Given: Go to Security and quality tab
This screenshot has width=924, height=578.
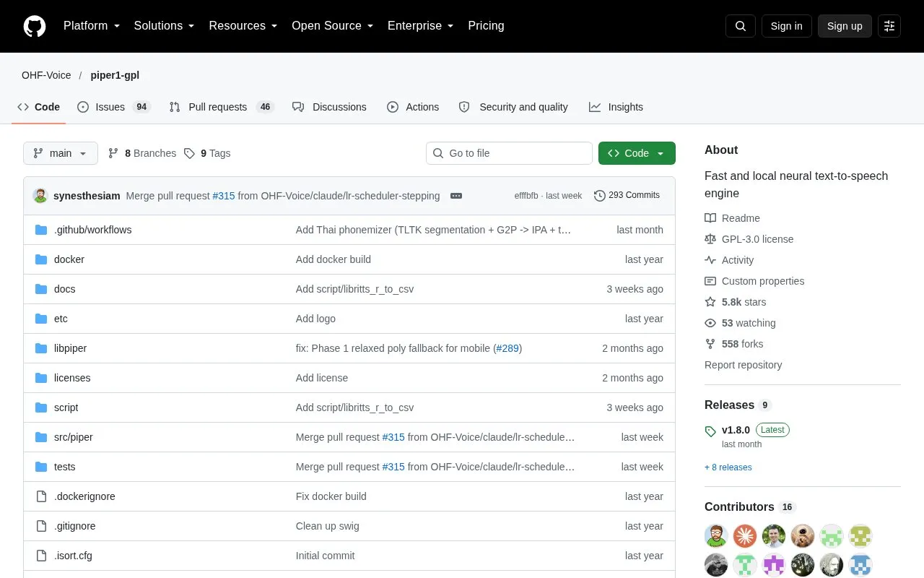Looking at the screenshot, I should point(513,107).
